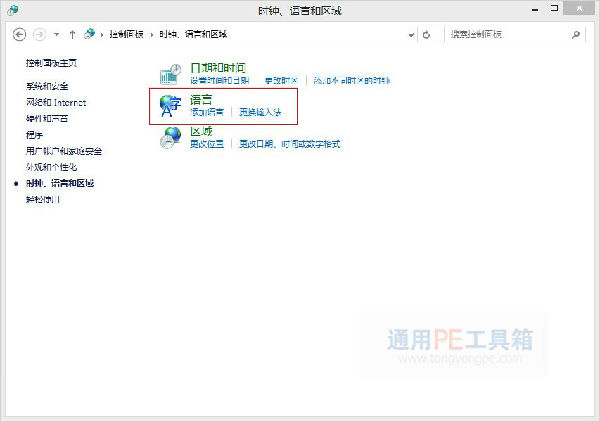Click the Date and Time (日期和时间) clock icon

(x=172, y=73)
